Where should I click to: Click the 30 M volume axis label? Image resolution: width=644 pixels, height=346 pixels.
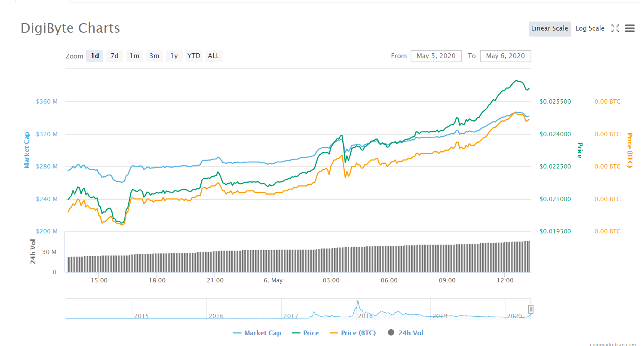pyautogui.click(x=49, y=252)
